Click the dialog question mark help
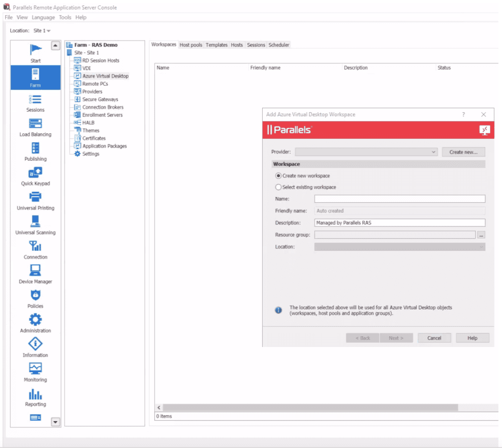The width and height of the screenshot is (502, 448). 463,115
